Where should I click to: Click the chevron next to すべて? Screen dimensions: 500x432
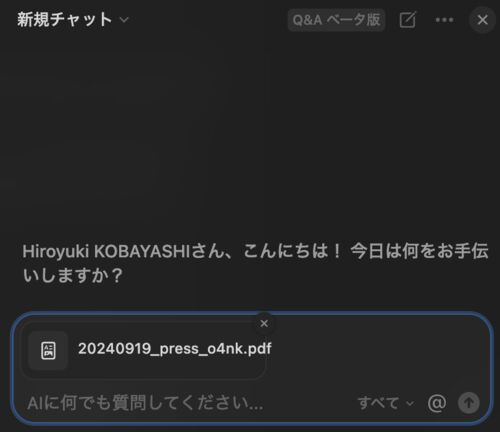(410, 404)
